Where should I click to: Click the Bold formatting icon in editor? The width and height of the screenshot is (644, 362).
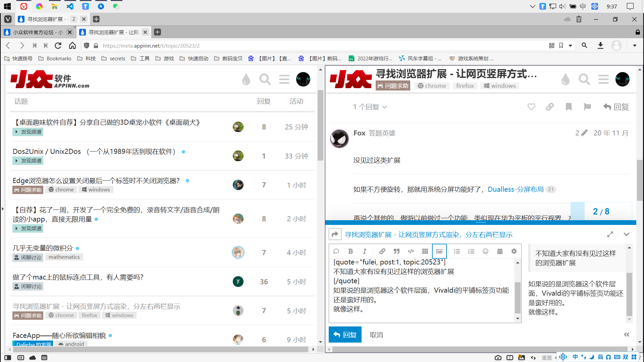point(351,251)
